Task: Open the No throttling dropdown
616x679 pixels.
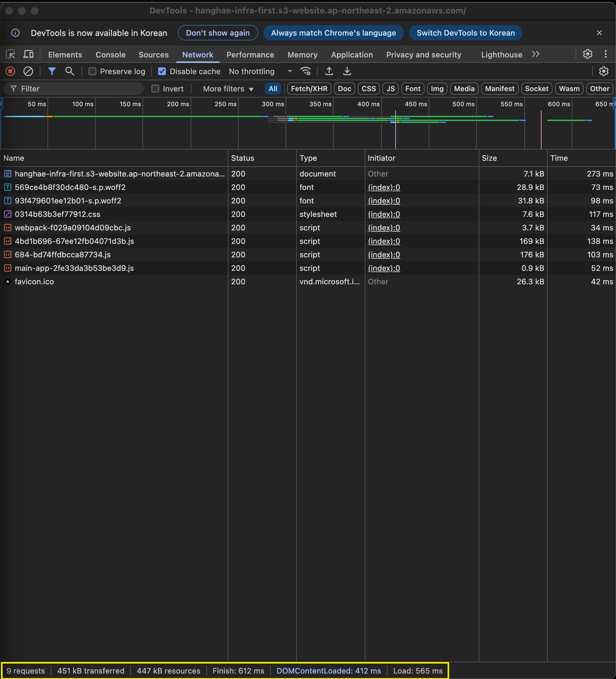Action: (x=260, y=72)
